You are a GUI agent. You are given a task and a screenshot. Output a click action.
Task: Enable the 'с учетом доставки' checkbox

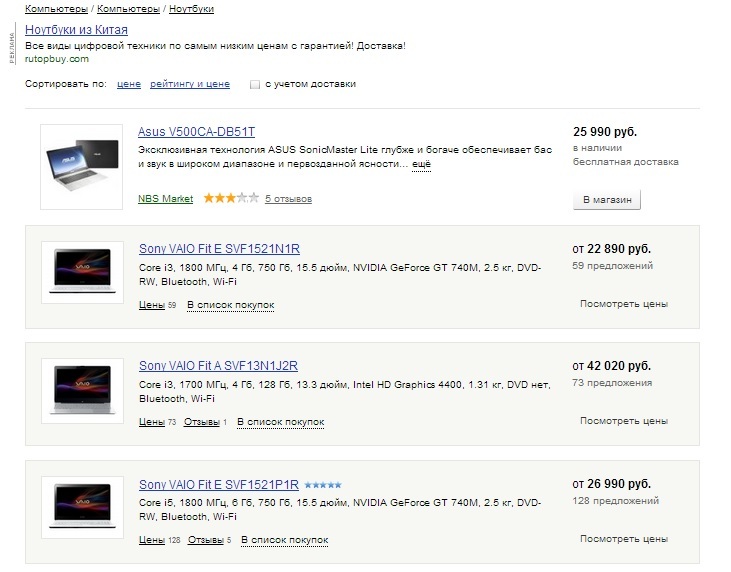255,85
